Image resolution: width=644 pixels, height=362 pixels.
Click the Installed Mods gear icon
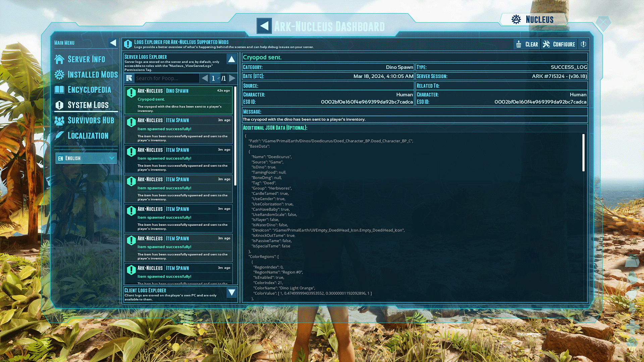pos(59,74)
